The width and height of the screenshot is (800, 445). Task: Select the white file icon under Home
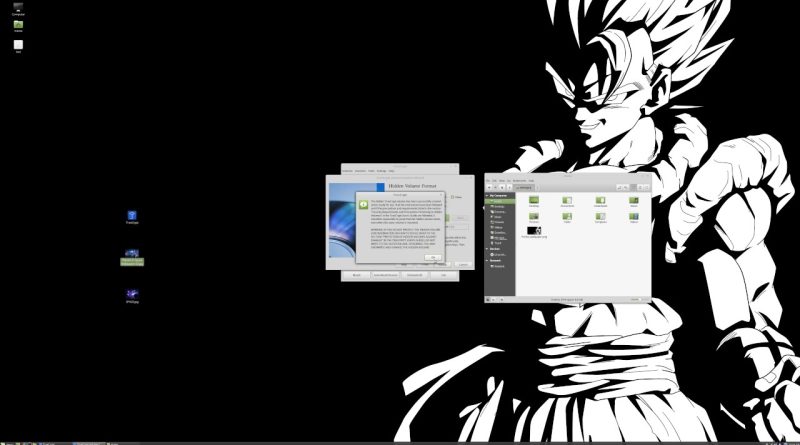click(18, 46)
